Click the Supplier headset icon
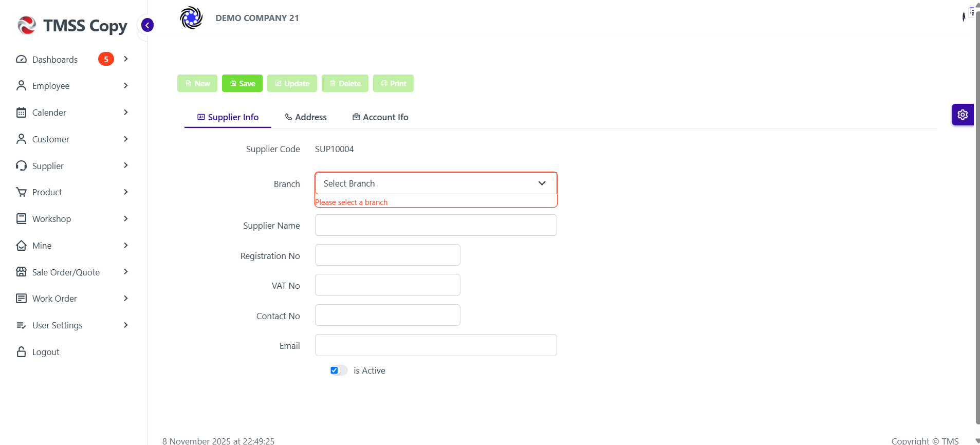 [x=21, y=165]
